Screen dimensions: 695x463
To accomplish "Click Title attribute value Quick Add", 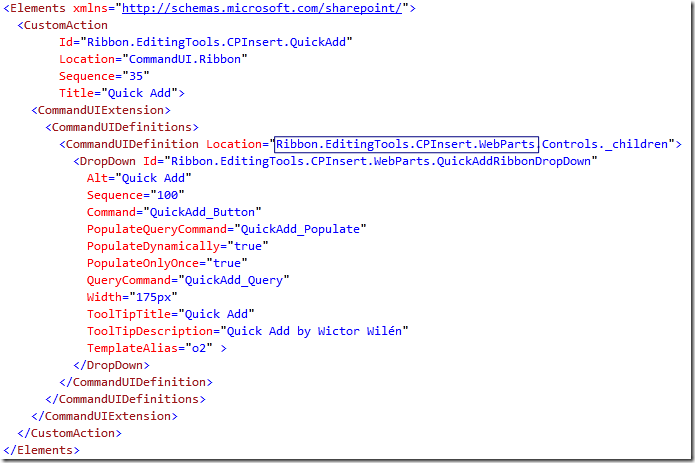I will click(x=139, y=93).
